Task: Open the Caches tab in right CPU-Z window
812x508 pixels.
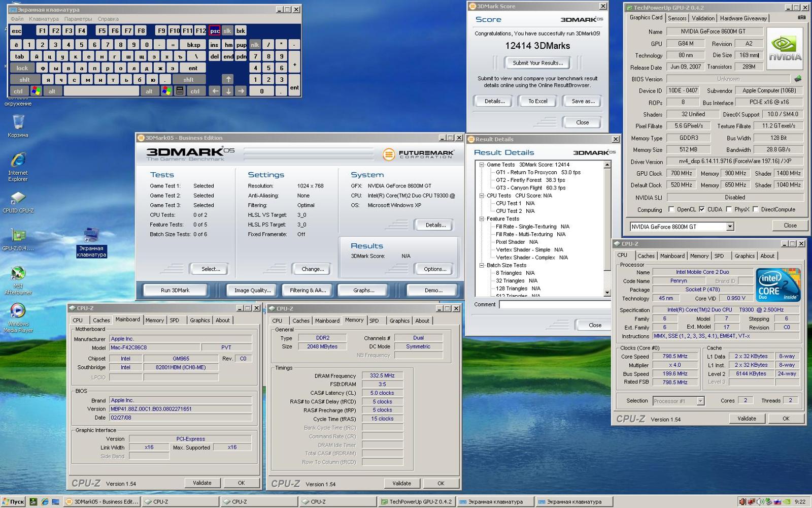Action: coord(646,256)
